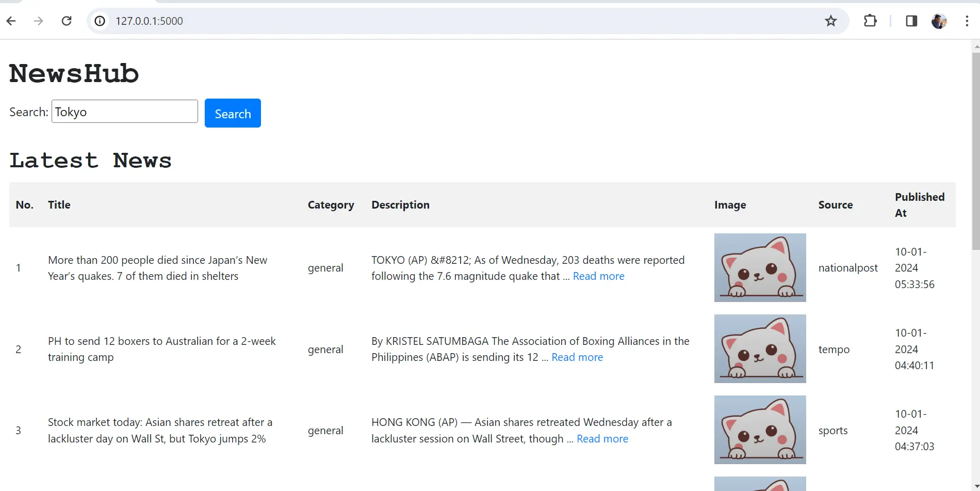Click source cell tempo
This screenshot has width=980, height=491.
pyautogui.click(x=834, y=350)
